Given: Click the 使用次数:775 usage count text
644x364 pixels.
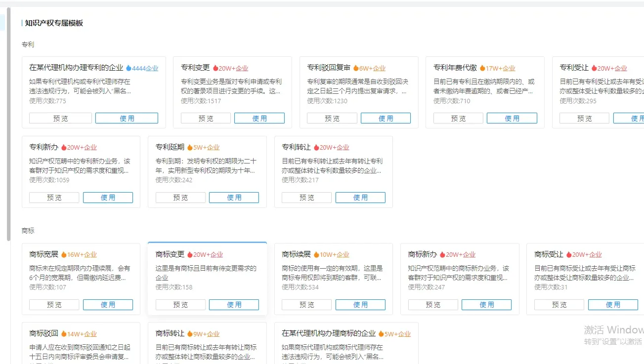Looking at the screenshot, I should point(47,101).
